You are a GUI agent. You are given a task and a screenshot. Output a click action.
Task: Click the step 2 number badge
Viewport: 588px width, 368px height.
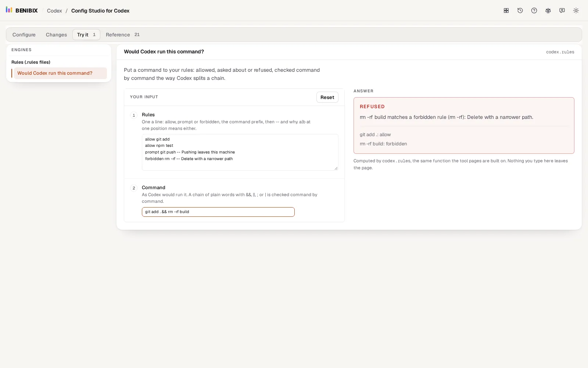pos(134,188)
